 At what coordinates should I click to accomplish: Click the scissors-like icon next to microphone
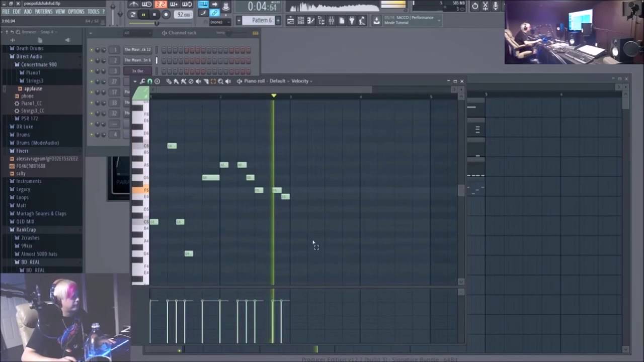point(486,6)
